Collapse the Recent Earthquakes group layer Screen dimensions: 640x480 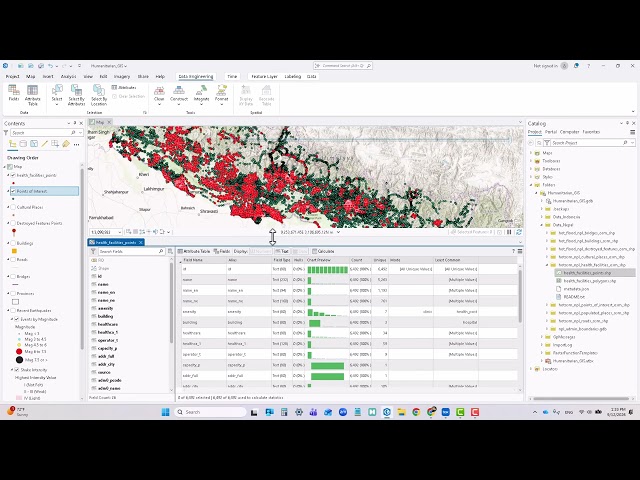8,311
